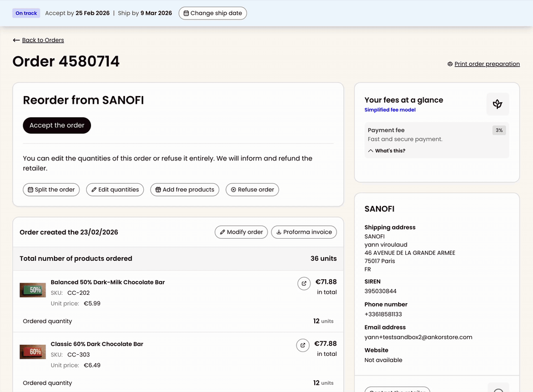Click Classic 60% chocolate bar thumbnail

pos(33,352)
